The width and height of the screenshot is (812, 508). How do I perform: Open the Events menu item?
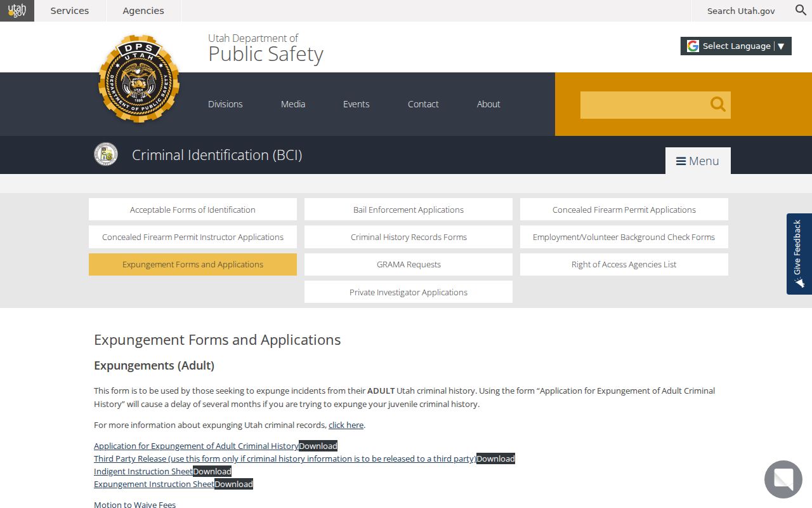(356, 104)
